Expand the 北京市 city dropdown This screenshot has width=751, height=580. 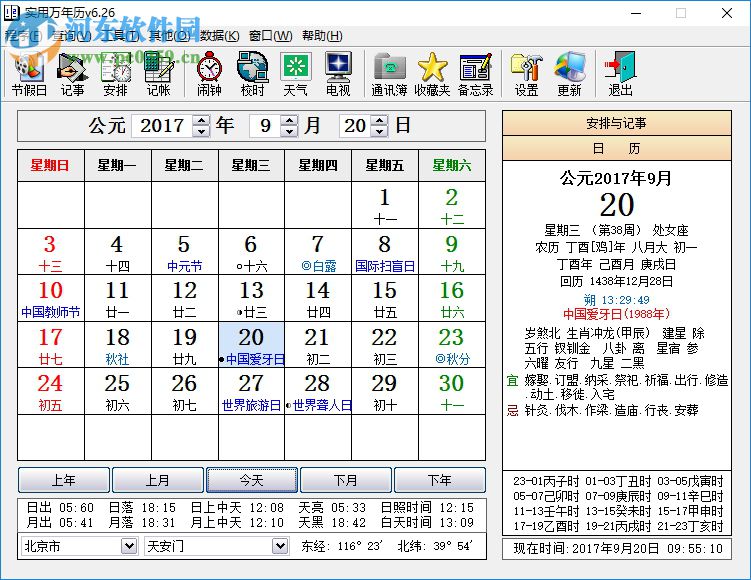point(128,546)
